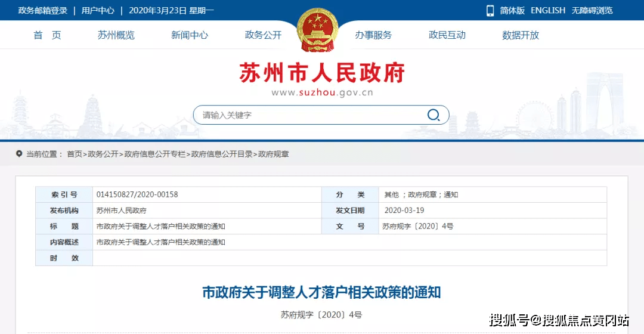Screen dimensions: 644x334
Task: Click the location pin icon
Action: 19,154
